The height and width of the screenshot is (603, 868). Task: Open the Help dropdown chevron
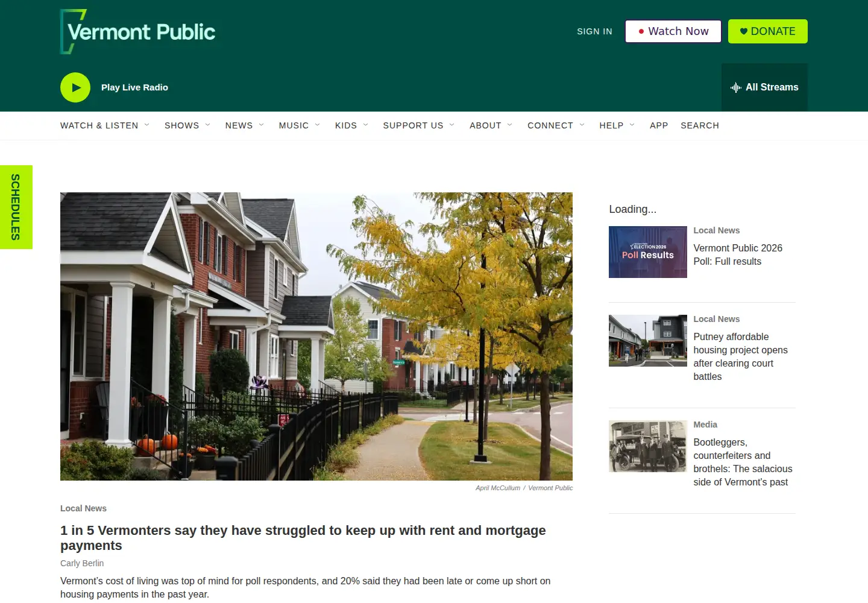(x=632, y=125)
